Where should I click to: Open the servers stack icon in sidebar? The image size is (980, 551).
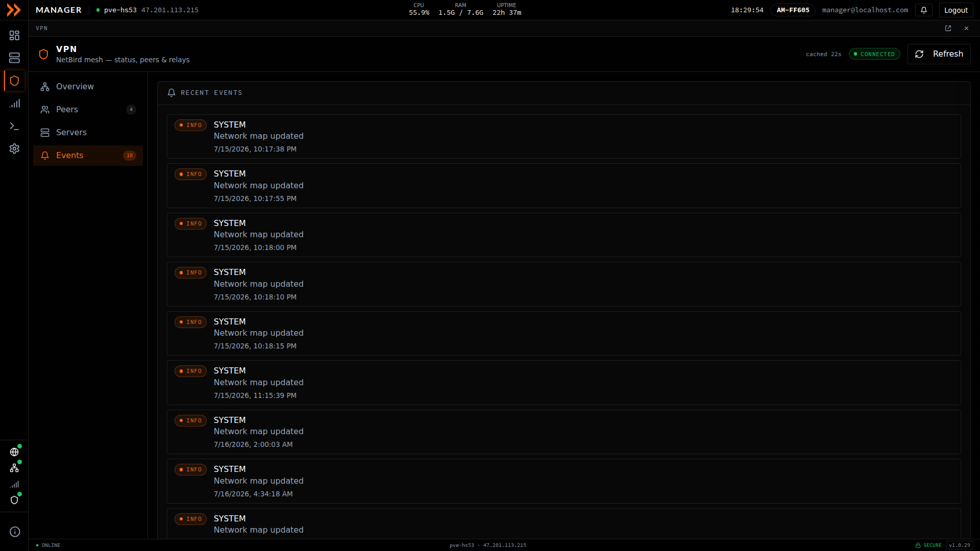click(14, 58)
